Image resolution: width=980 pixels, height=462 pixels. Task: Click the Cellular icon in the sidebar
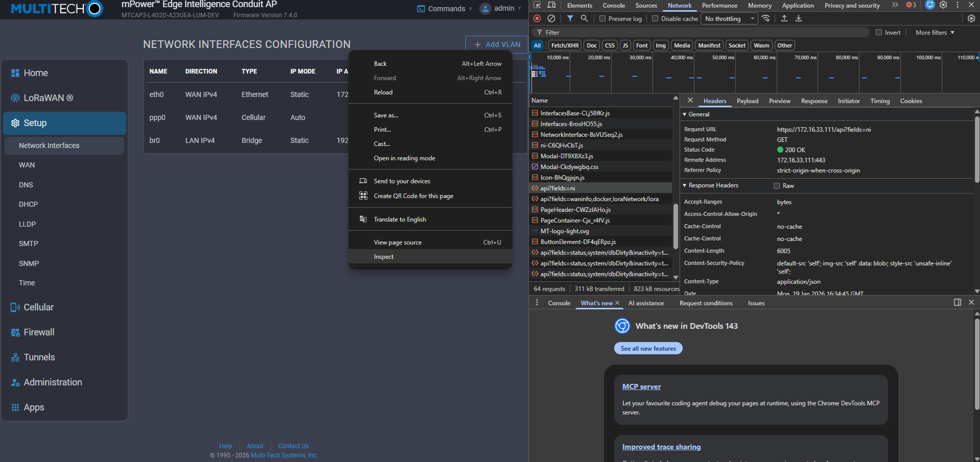15,307
